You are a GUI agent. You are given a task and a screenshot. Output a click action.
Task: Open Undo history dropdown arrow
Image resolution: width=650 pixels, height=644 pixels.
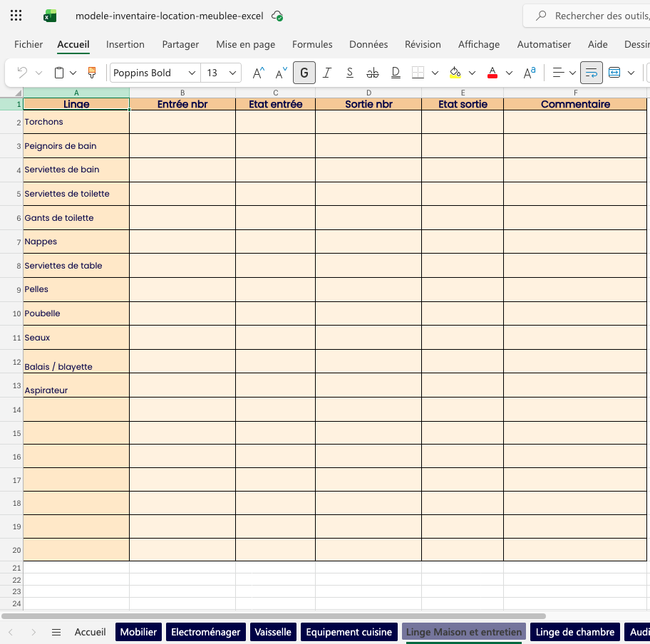(39, 73)
